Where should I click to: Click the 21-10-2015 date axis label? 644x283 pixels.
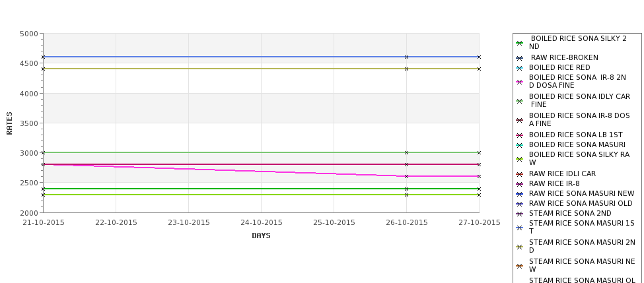click(44, 223)
